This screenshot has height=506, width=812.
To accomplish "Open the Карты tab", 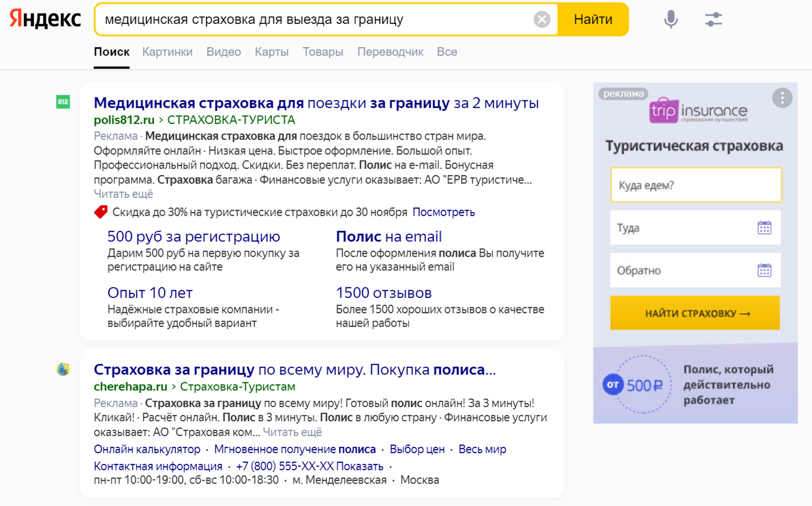I will click(272, 52).
